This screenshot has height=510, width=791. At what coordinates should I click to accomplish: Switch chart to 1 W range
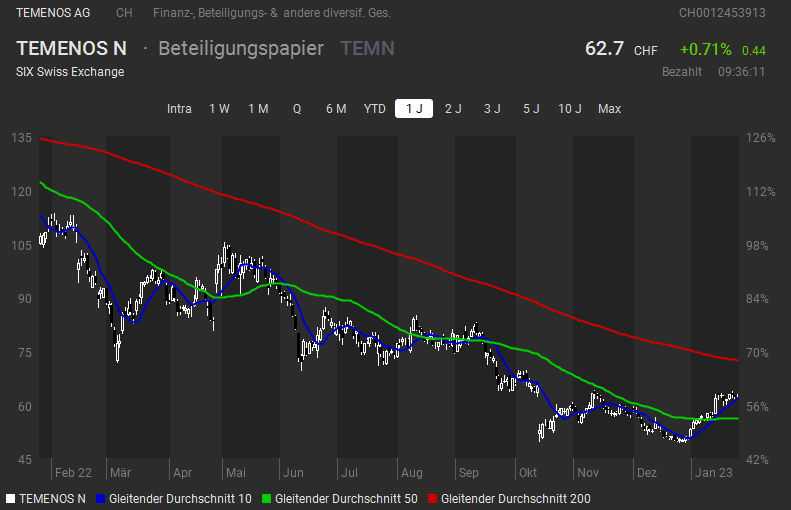click(x=219, y=109)
